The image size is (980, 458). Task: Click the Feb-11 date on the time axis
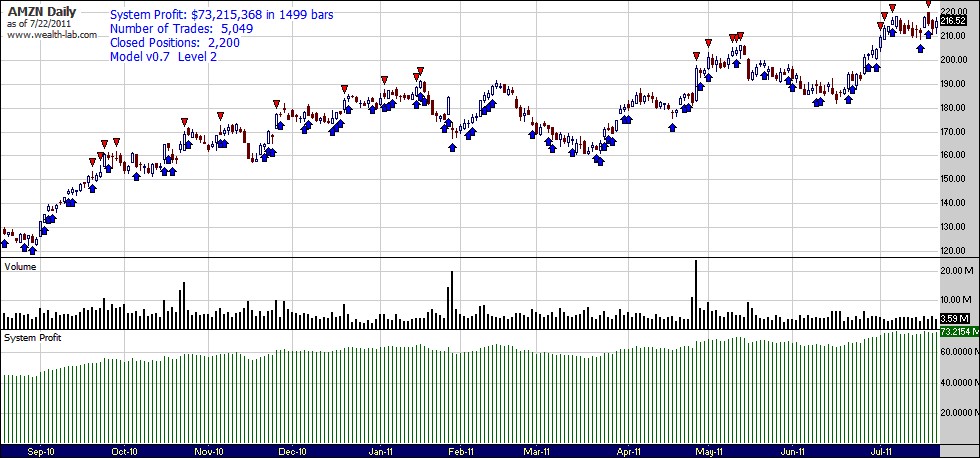[x=461, y=451]
